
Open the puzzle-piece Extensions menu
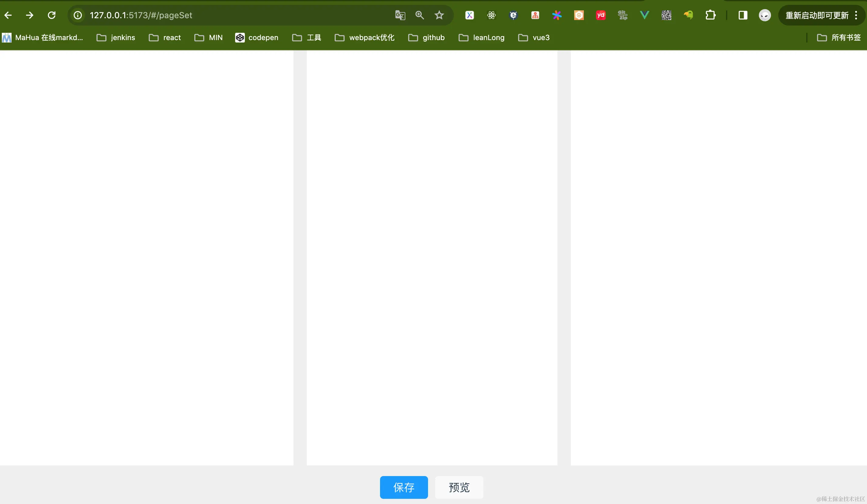pos(710,15)
